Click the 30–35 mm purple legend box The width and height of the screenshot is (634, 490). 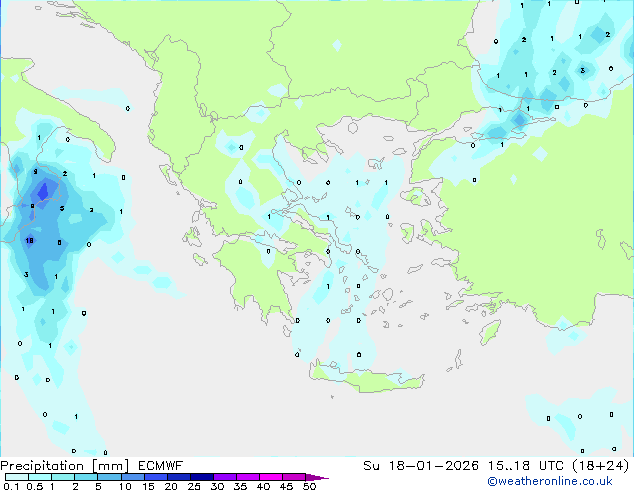224,477
